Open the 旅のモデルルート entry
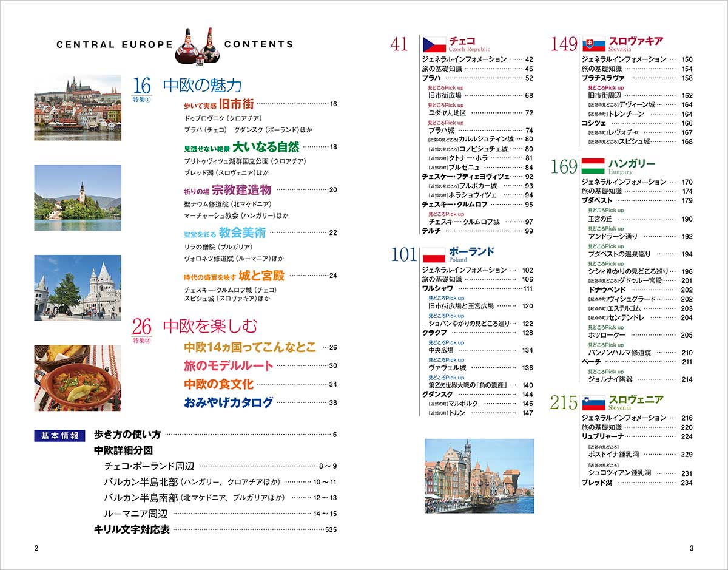Viewport: 728px width, 570px height. tap(229, 366)
